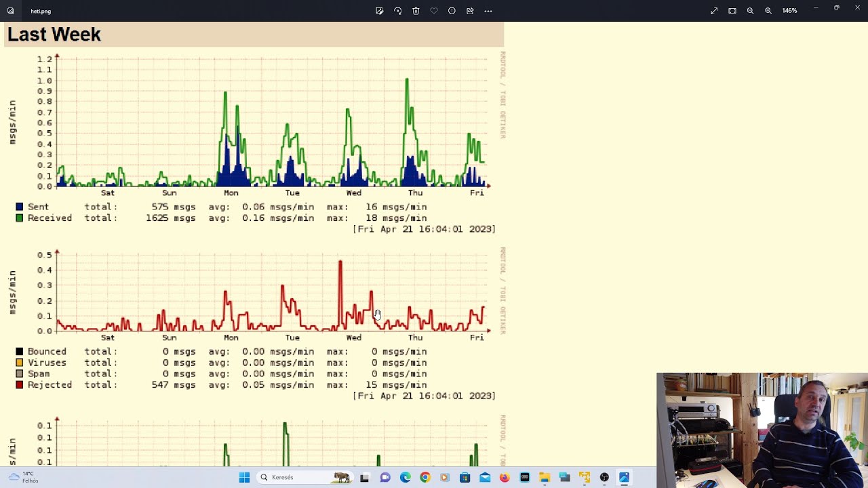Launch Google Chrome from taskbar
The height and width of the screenshot is (488, 868).
point(425,477)
